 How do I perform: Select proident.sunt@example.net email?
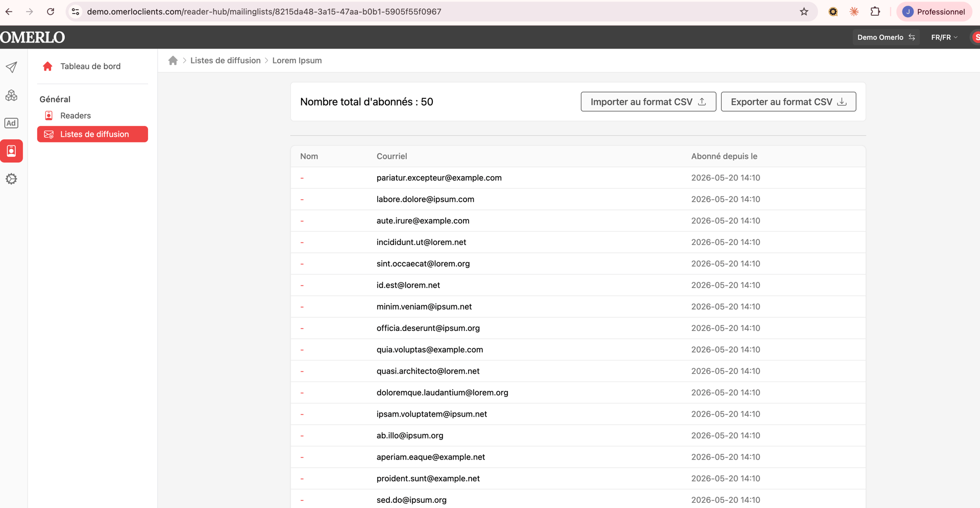pyautogui.click(x=428, y=478)
